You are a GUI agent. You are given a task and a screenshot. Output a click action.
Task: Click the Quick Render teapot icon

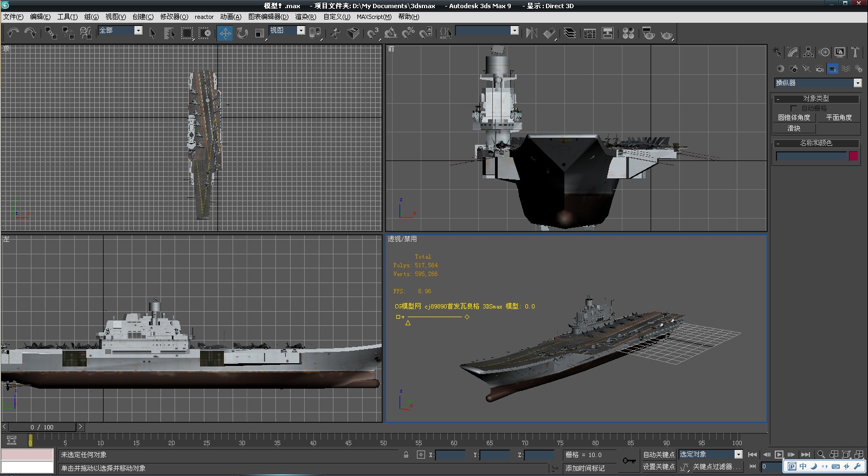666,33
